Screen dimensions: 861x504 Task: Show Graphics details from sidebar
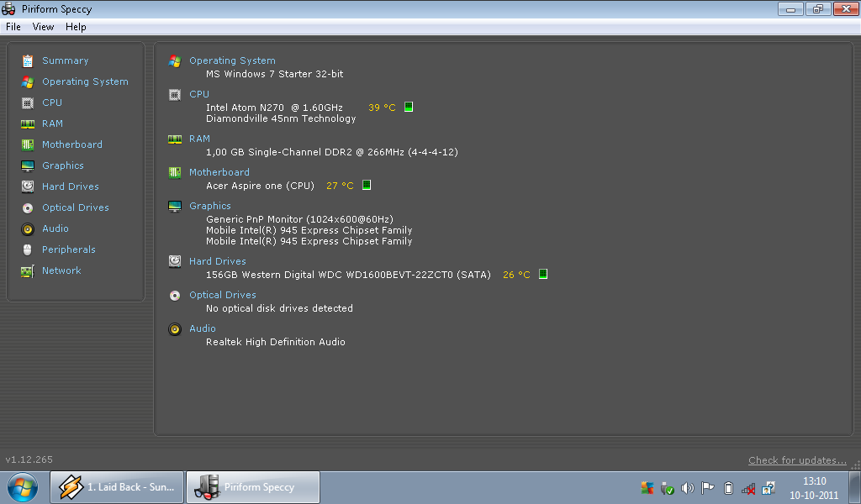63,165
